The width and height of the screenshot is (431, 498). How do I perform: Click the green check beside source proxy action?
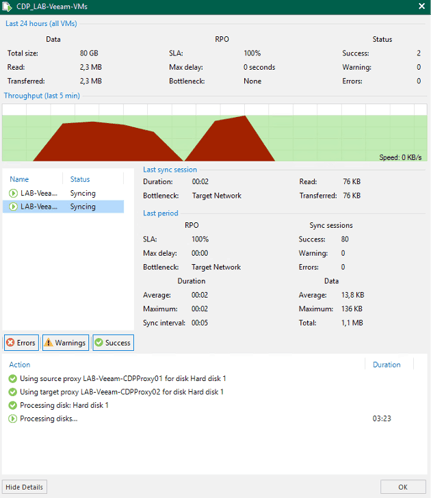point(13,379)
